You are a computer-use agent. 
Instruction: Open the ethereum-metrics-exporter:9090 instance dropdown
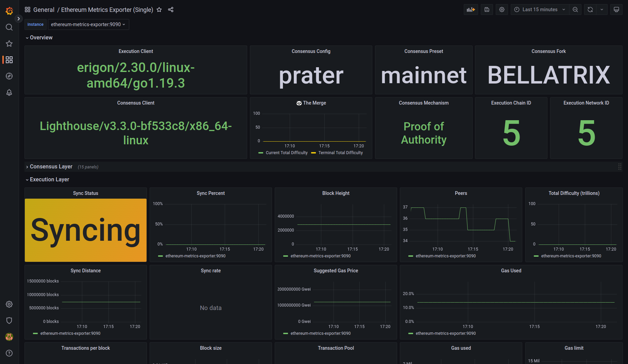pos(88,24)
